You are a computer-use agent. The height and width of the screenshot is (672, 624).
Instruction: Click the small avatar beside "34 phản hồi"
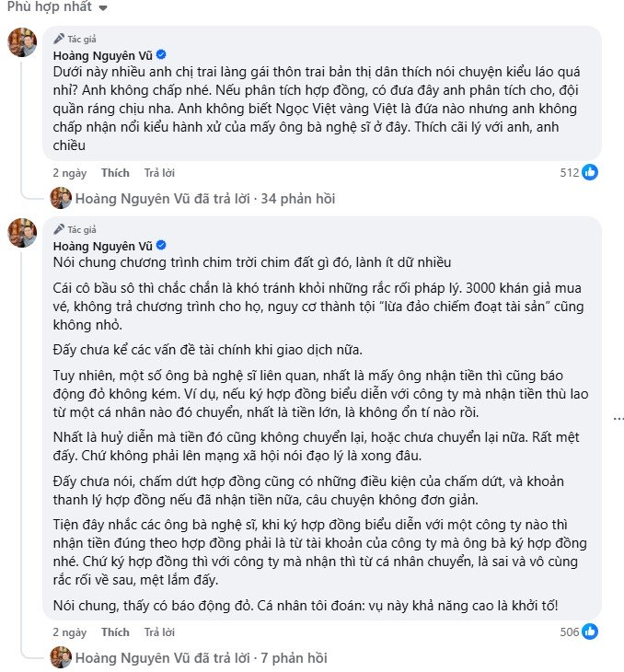[x=61, y=198]
